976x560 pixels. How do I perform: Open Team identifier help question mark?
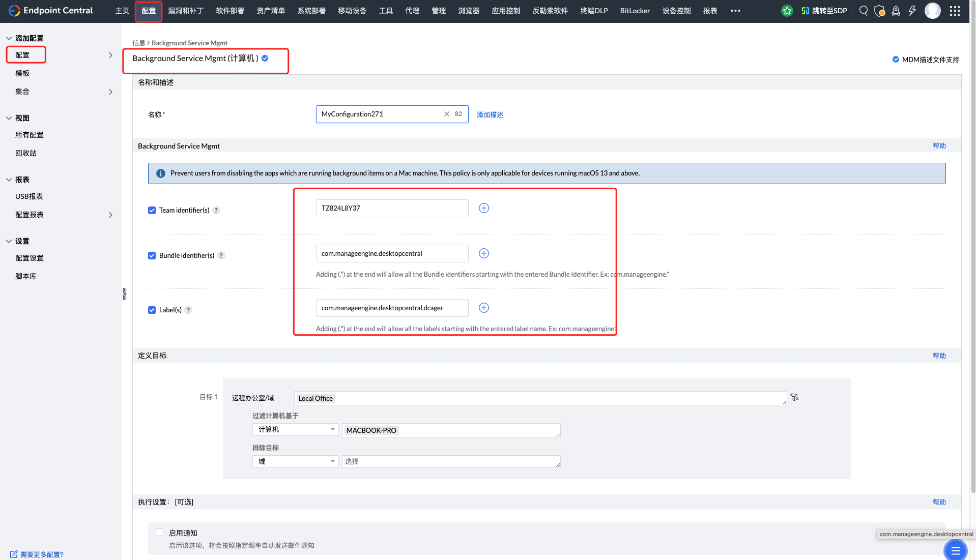pos(216,210)
